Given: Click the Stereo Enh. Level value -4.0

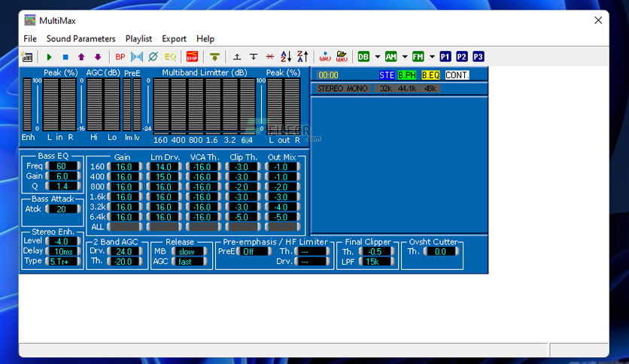Looking at the screenshot, I should 63,241.
